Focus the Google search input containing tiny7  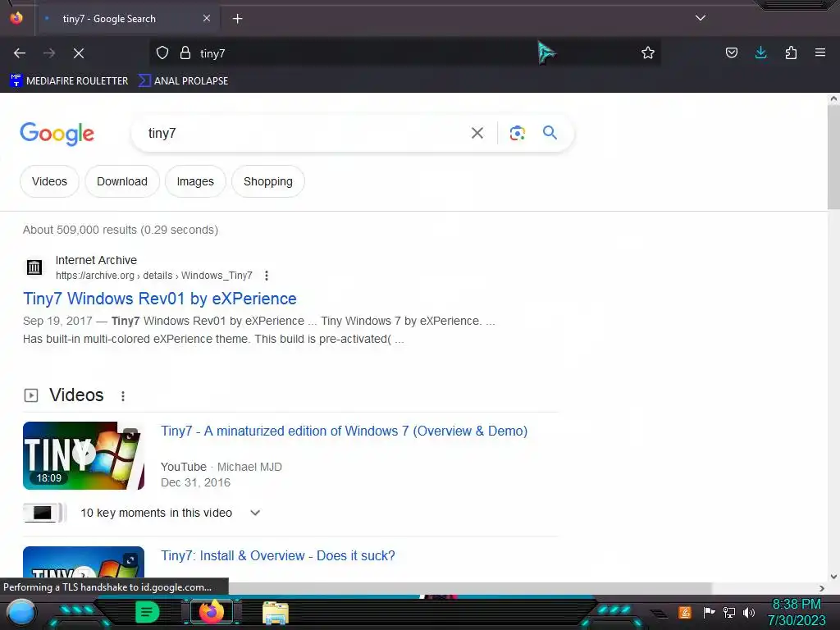(x=305, y=133)
